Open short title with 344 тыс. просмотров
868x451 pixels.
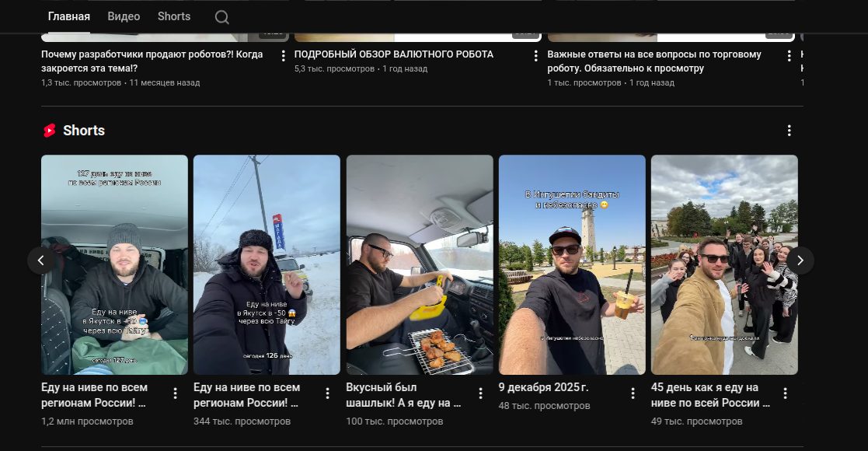246,395
